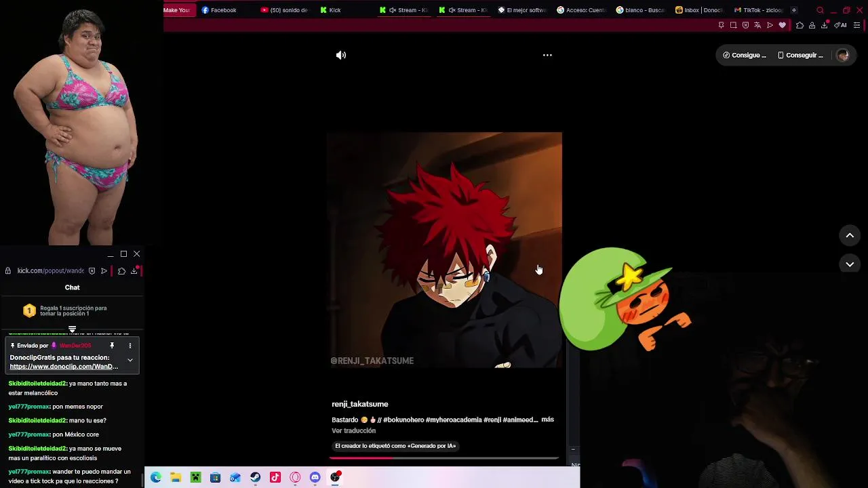
Task: Click the send/flow arrow in main toolbar
Action: point(770,25)
